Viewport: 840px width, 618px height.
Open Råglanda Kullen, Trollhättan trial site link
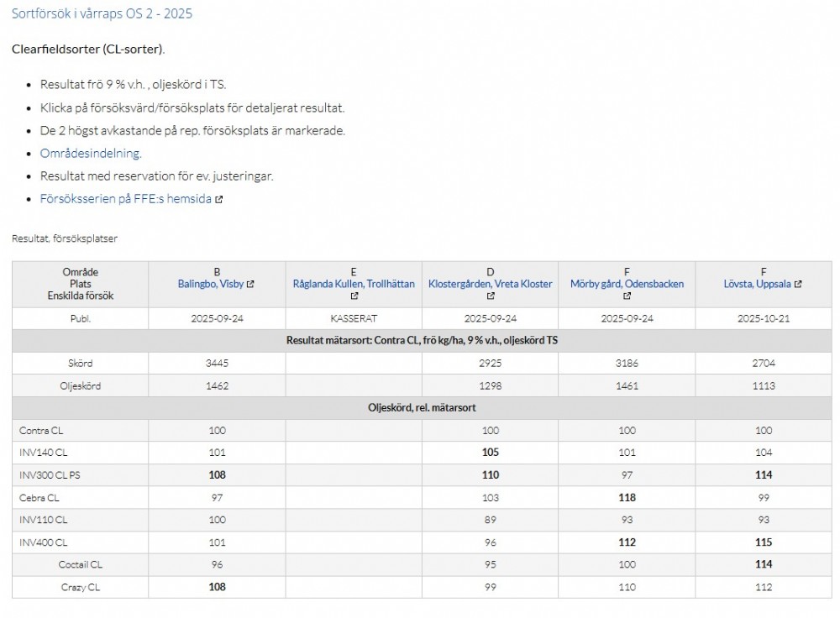tap(354, 285)
